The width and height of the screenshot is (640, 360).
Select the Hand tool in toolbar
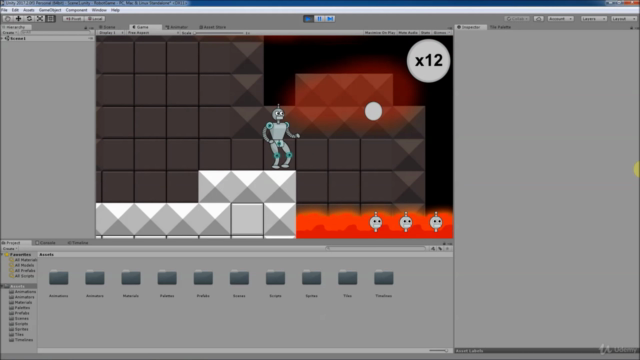(x=7, y=19)
